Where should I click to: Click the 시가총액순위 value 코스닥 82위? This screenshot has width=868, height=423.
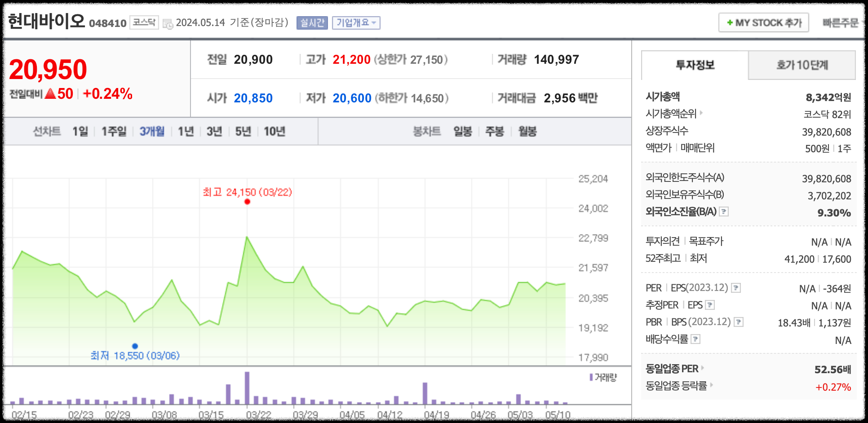(x=828, y=115)
